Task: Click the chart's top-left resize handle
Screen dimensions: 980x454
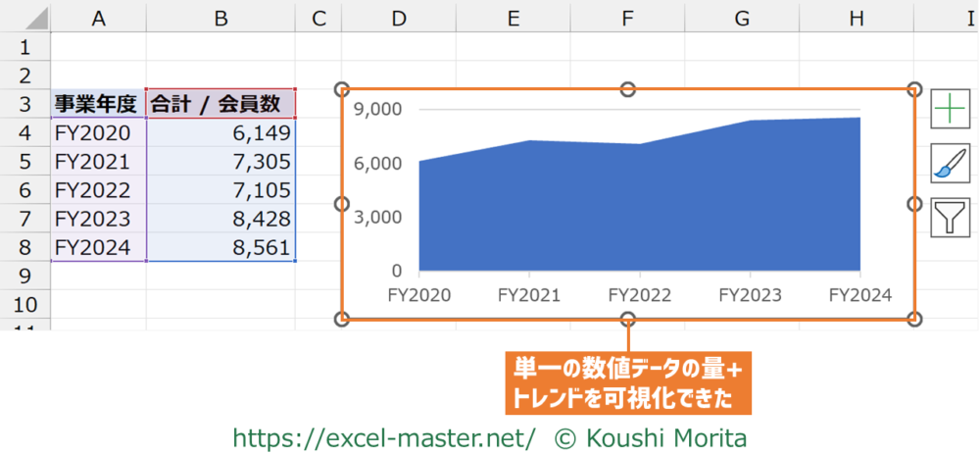Action: pyautogui.click(x=342, y=89)
